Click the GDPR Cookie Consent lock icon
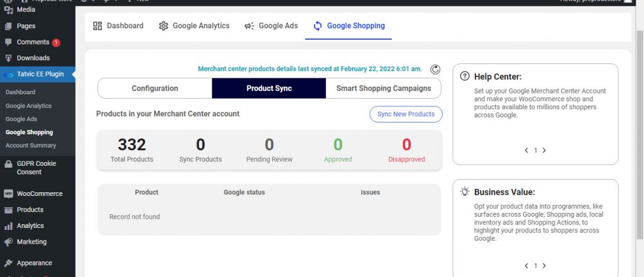Screen dimensions: 644x277 tap(8, 164)
